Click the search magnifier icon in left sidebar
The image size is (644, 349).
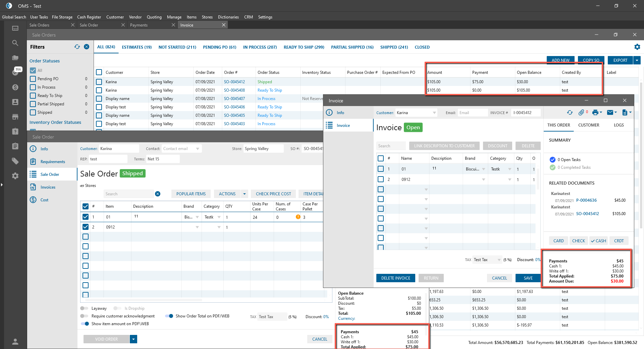[x=15, y=43]
